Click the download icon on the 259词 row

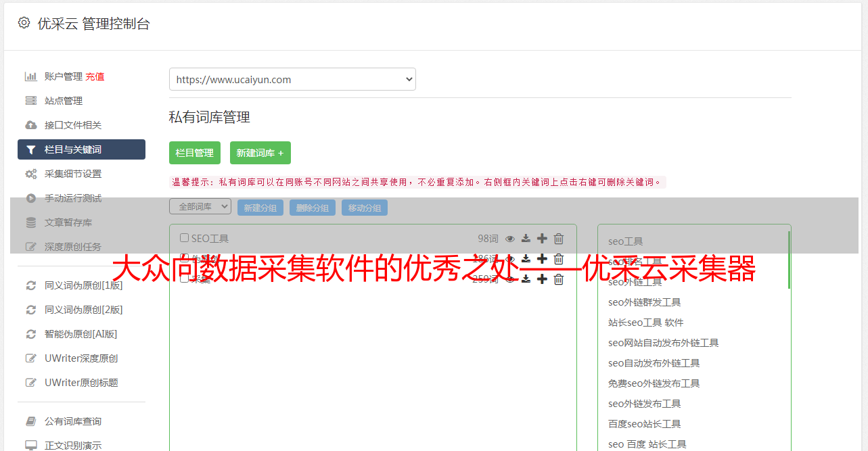click(x=526, y=279)
